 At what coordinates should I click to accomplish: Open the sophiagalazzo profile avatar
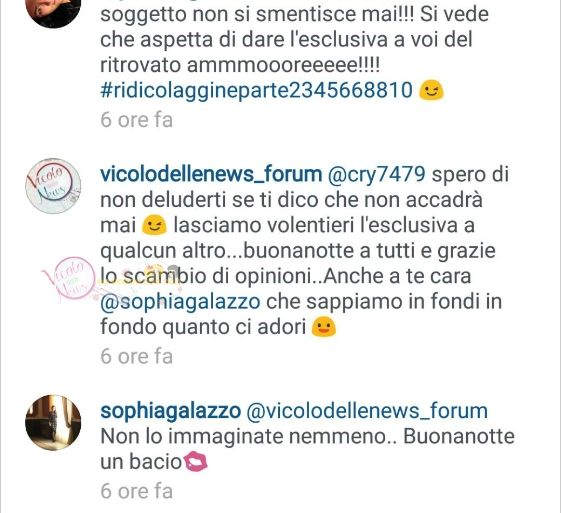point(53,422)
